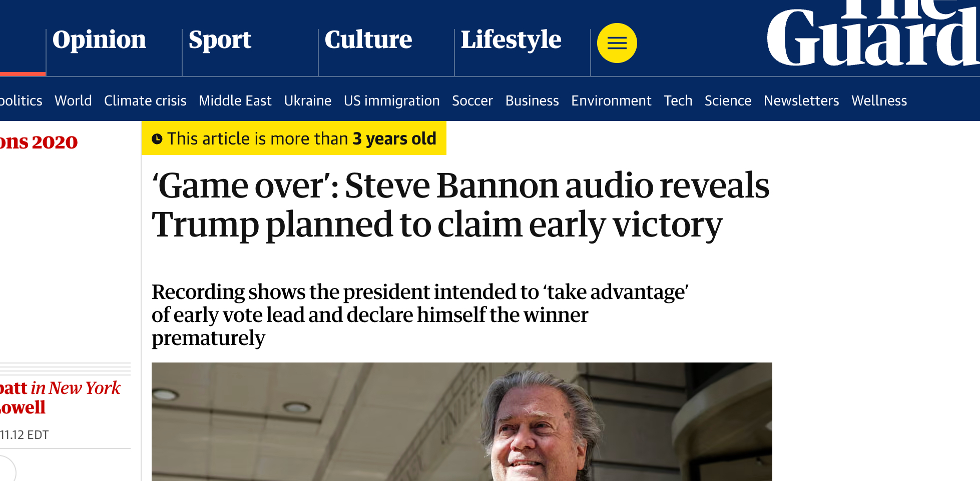The width and height of the screenshot is (980, 481).
Task: Navigate to Climate crisis topic
Action: point(145,101)
